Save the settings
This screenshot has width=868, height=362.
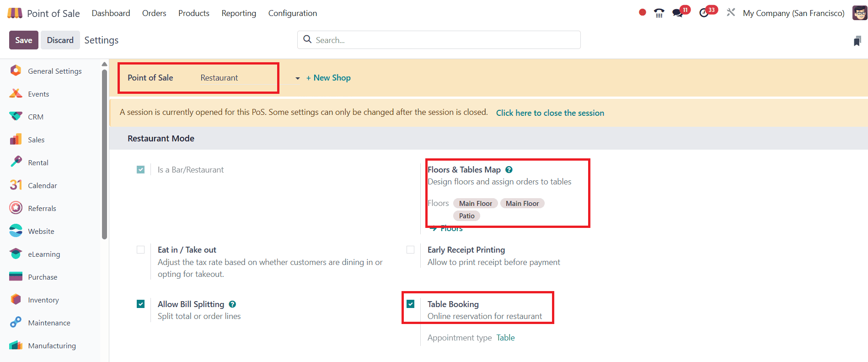[24, 40]
